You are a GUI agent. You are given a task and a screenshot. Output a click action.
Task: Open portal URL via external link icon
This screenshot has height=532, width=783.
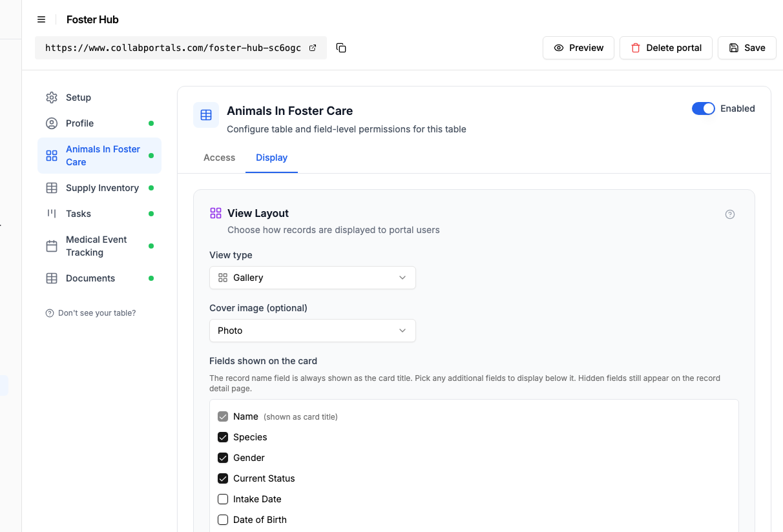pos(313,48)
